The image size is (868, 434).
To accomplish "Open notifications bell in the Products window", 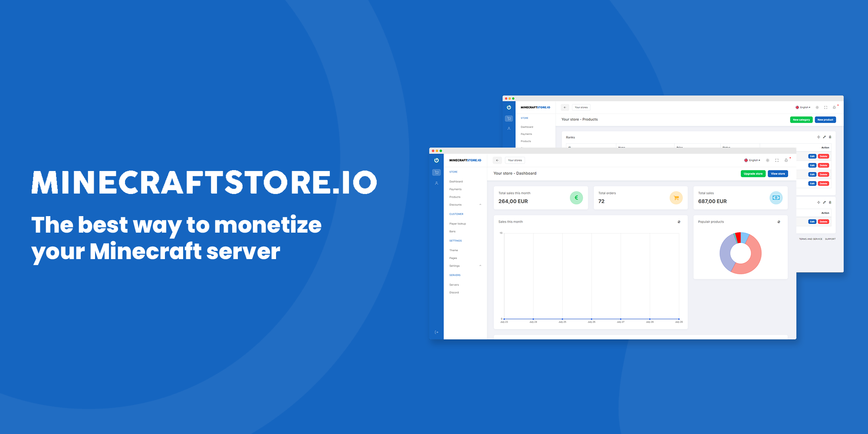I will 834,107.
